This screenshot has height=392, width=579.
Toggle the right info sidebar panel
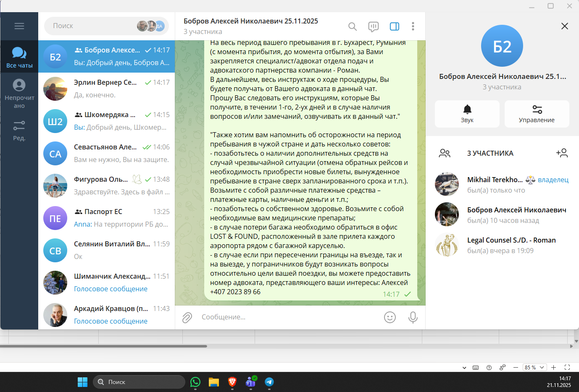point(395,26)
